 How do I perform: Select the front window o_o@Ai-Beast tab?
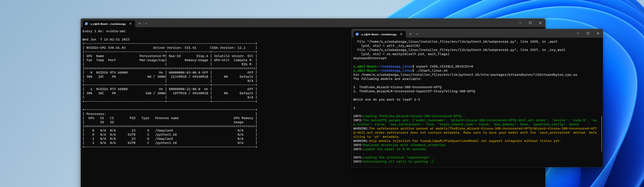pos(380,34)
